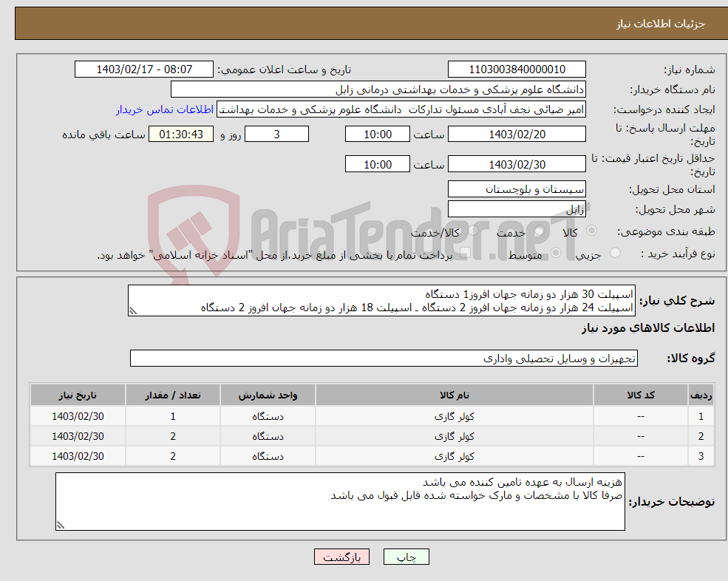Click goods group field تجهیزات و وسایل تحصیلی واداری
Viewport: 728px width, 581px height.
coord(384,358)
